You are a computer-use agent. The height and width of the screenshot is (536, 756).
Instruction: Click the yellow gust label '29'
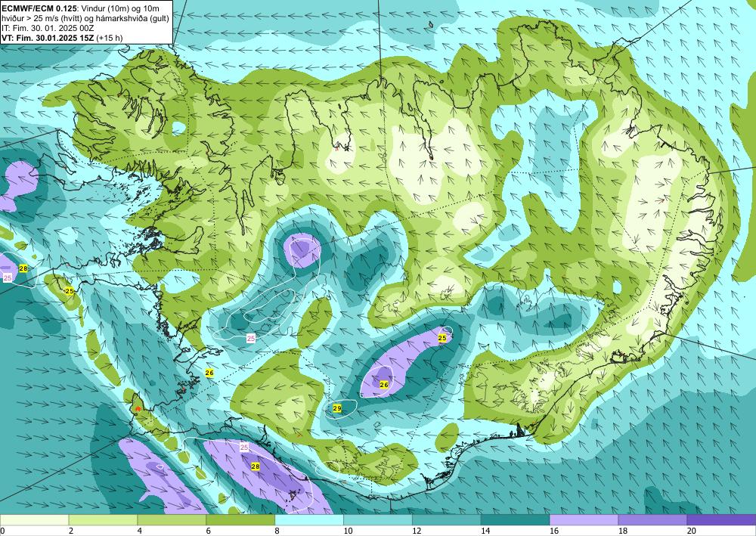coord(337,408)
